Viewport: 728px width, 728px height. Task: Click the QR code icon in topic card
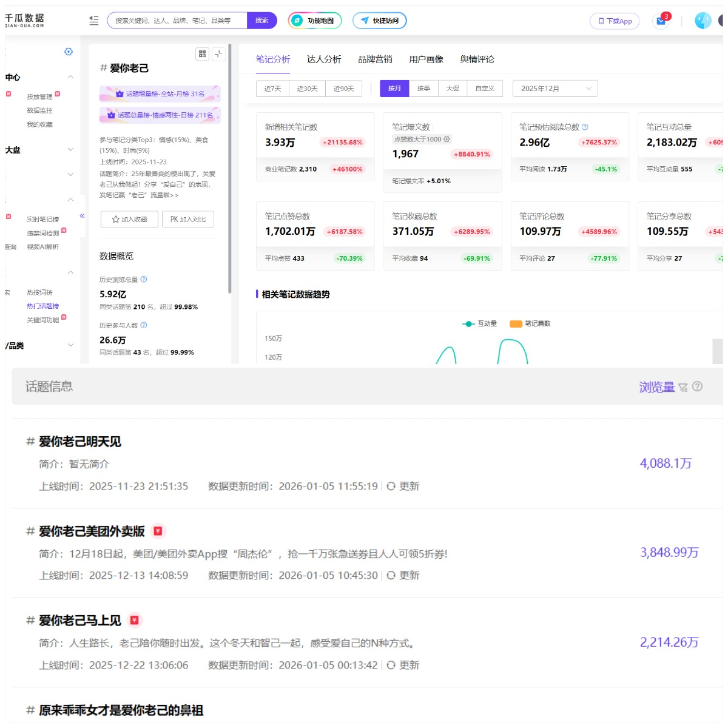(203, 54)
